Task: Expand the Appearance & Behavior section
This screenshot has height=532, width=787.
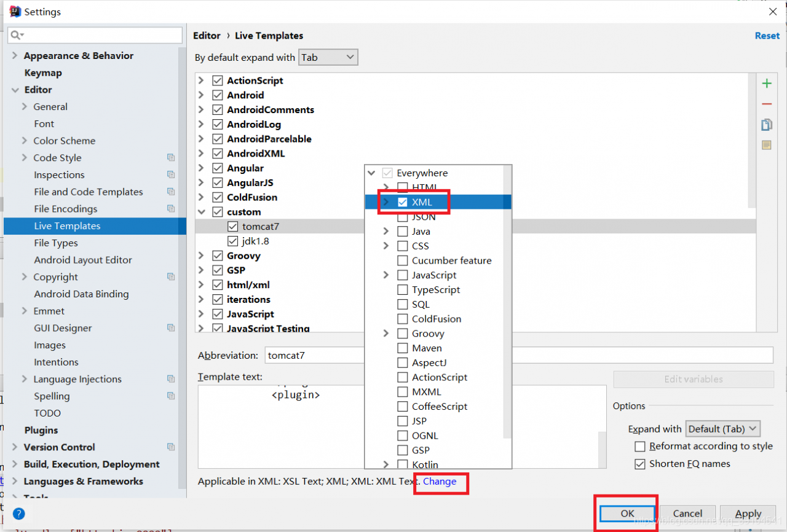Action: (x=15, y=56)
